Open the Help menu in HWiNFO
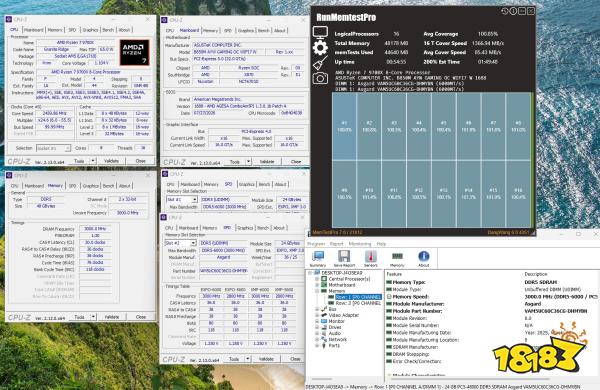Image resolution: width=600 pixels, height=390 pixels. click(x=381, y=244)
